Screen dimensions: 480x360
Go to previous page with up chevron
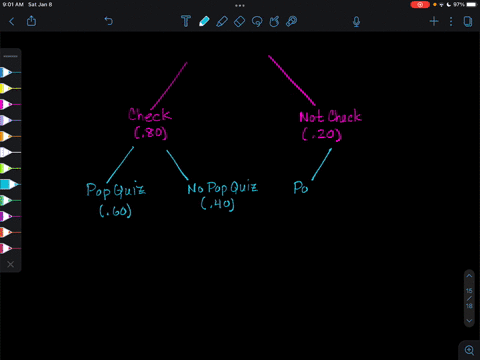[x=469, y=276]
